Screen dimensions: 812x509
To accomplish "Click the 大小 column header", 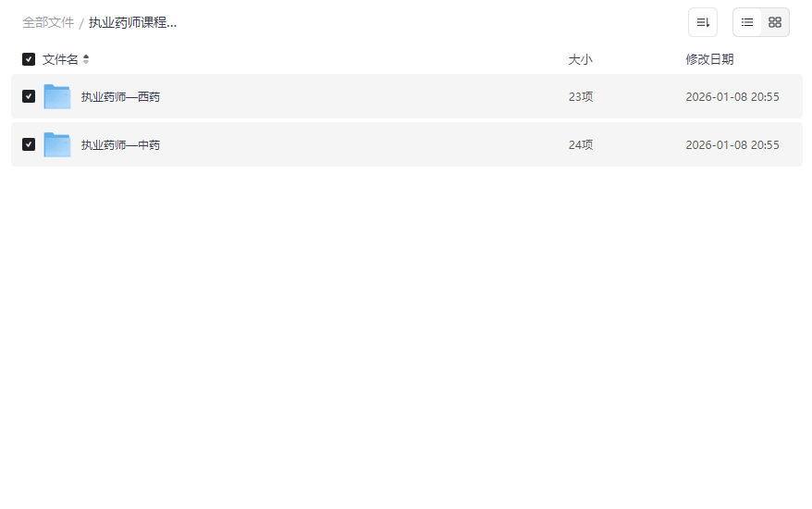I will (x=580, y=59).
